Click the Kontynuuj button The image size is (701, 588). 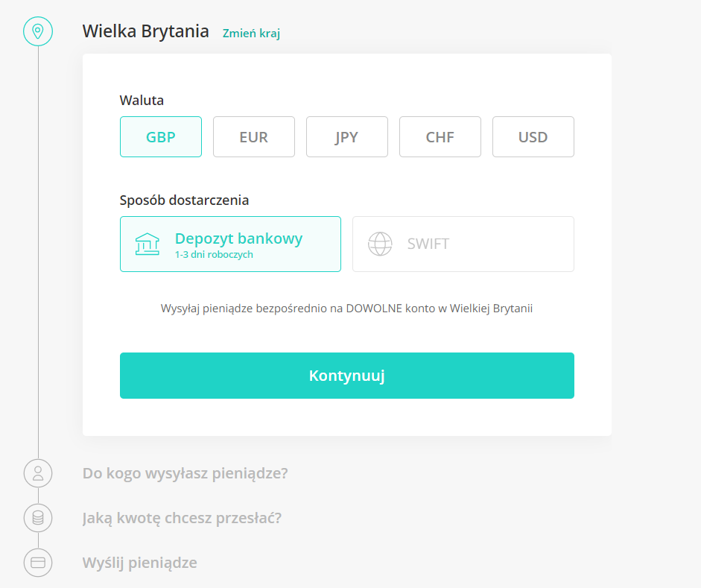coord(347,376)
